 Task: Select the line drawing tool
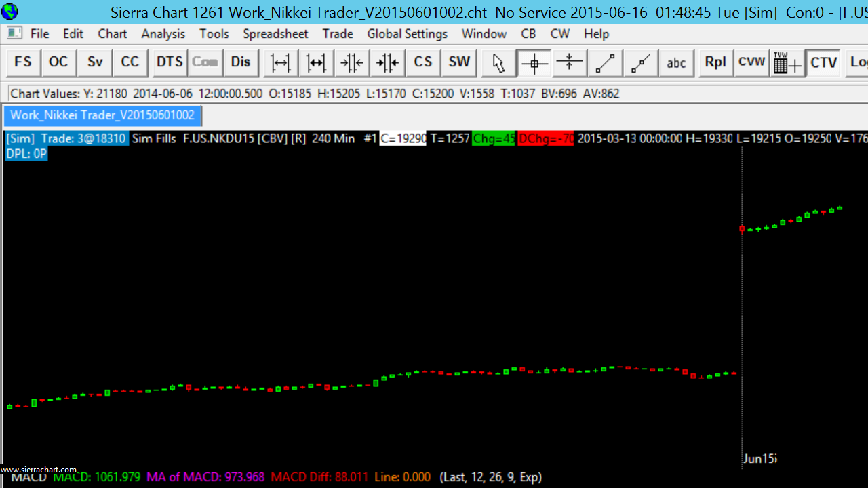pyautogui.click(x=606, y=62)
